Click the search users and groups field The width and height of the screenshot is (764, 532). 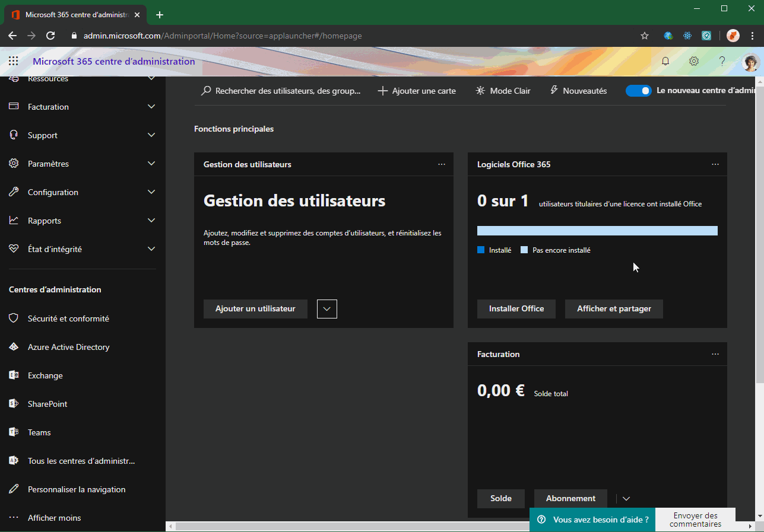click(x=281, y=91)
